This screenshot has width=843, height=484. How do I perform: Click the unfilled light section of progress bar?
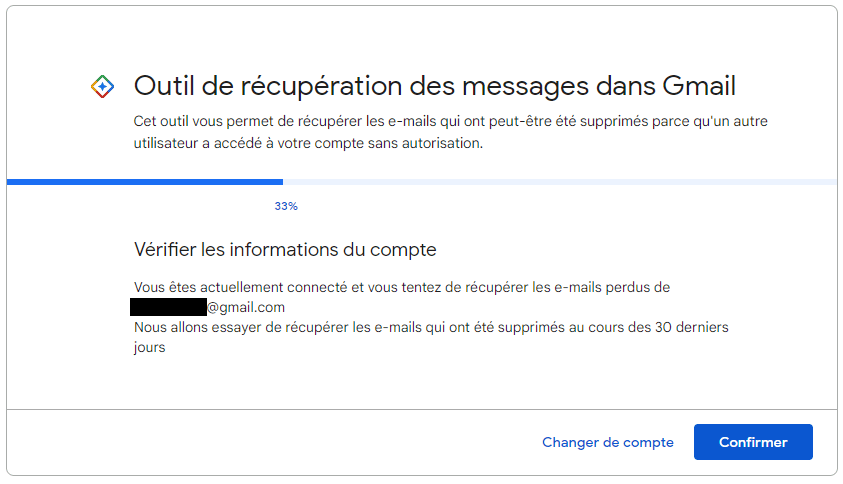coord(560,182)
